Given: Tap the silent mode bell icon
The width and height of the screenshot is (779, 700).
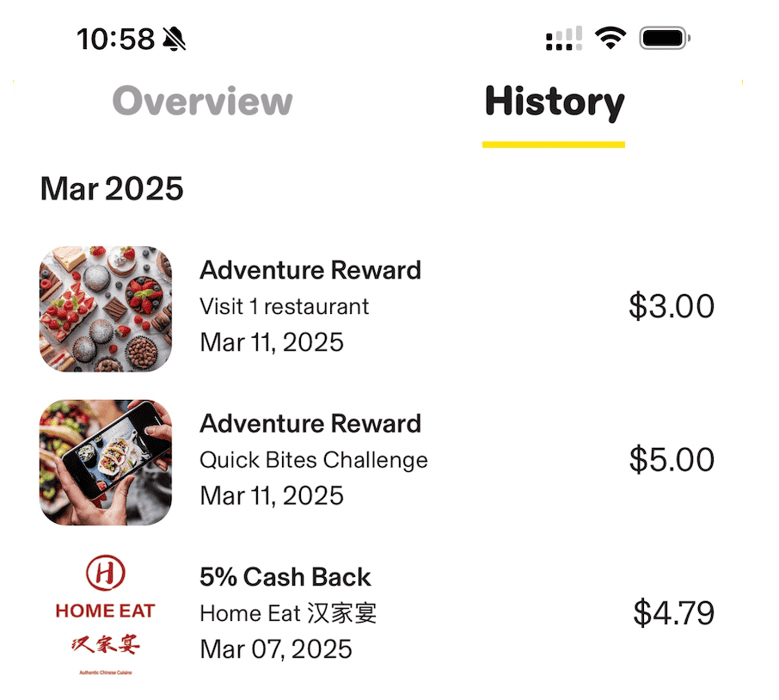Looking at the screenshot, I should coord(175,39).
